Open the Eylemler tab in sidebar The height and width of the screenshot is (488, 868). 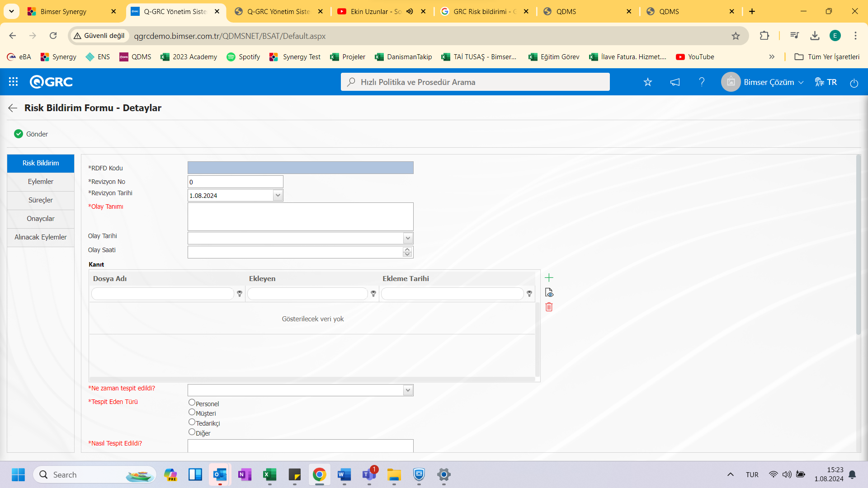pos(41,181)
